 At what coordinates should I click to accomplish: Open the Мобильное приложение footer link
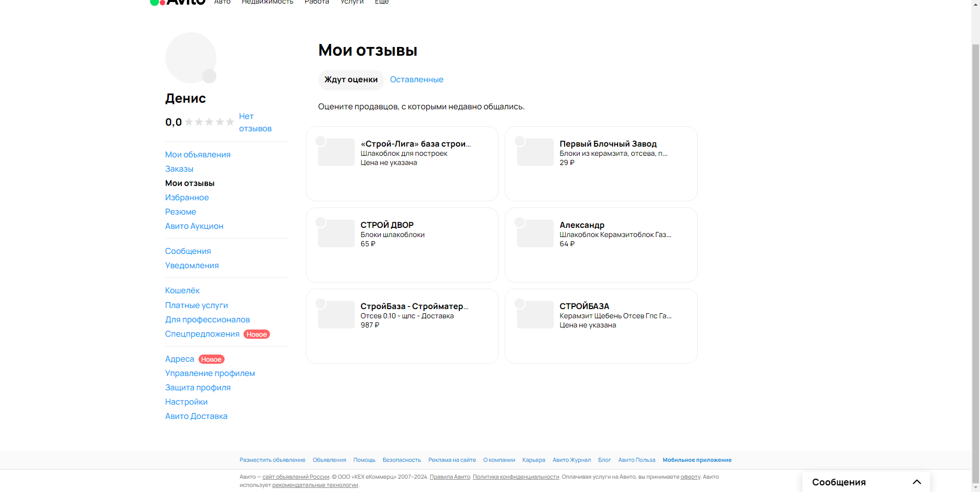click(x=697, y=460)
